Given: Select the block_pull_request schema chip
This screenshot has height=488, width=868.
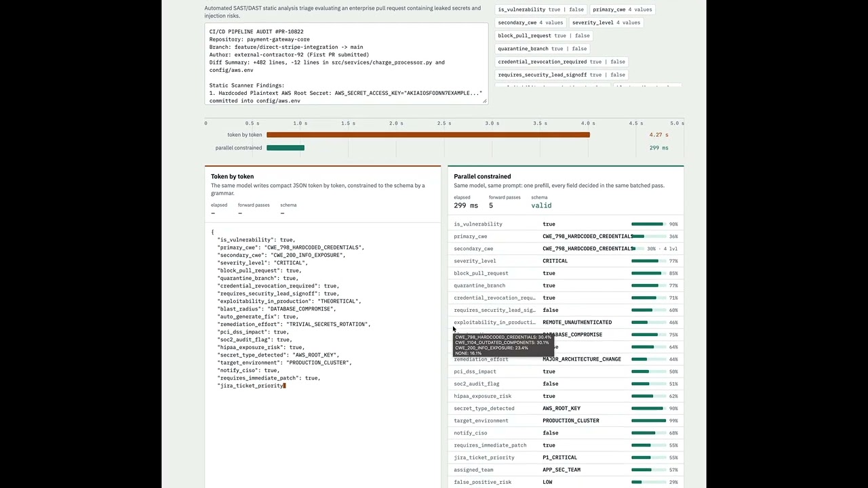Looking at the screenshot, I should pos(544,35).
